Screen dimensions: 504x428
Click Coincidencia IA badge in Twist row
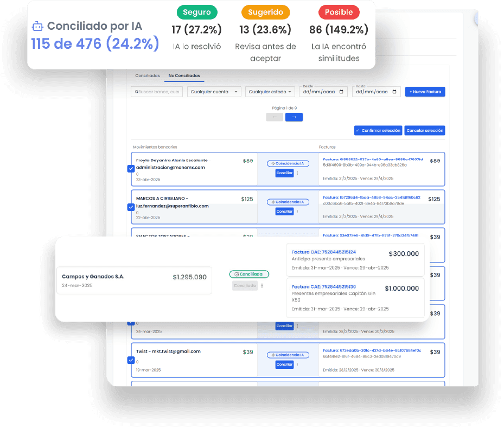pyautogui.click(x=288, y=355)
